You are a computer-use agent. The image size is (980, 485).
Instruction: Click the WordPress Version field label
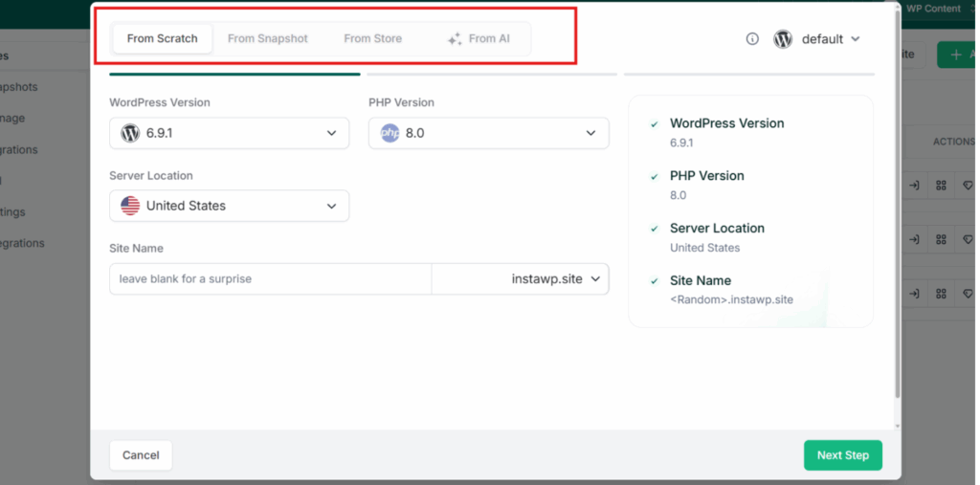[160, 102]
